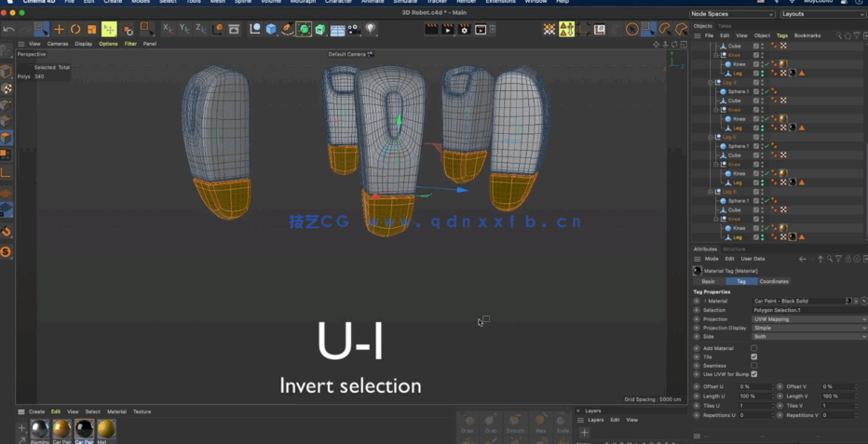Enable the Seamless checkbox

[753, 366]
